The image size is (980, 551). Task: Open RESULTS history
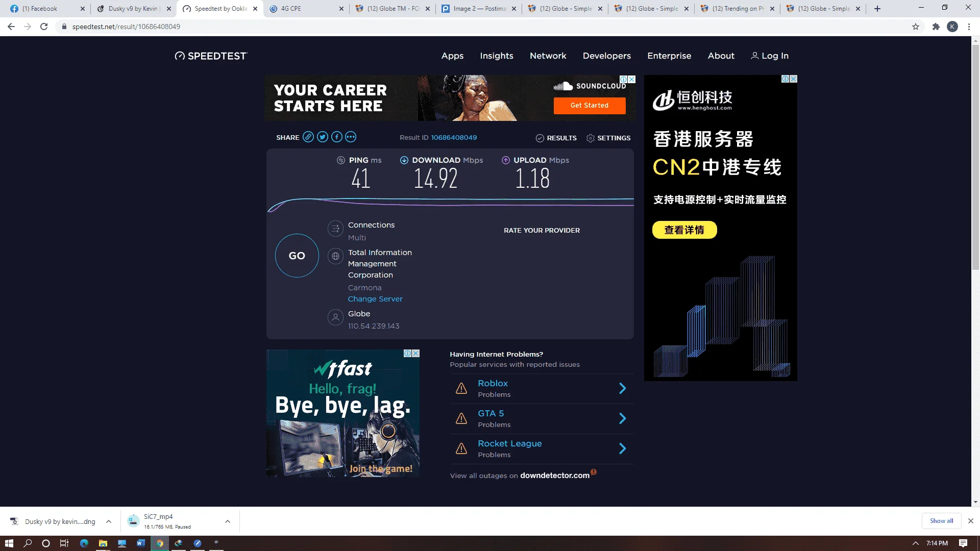tap(556, 138)
